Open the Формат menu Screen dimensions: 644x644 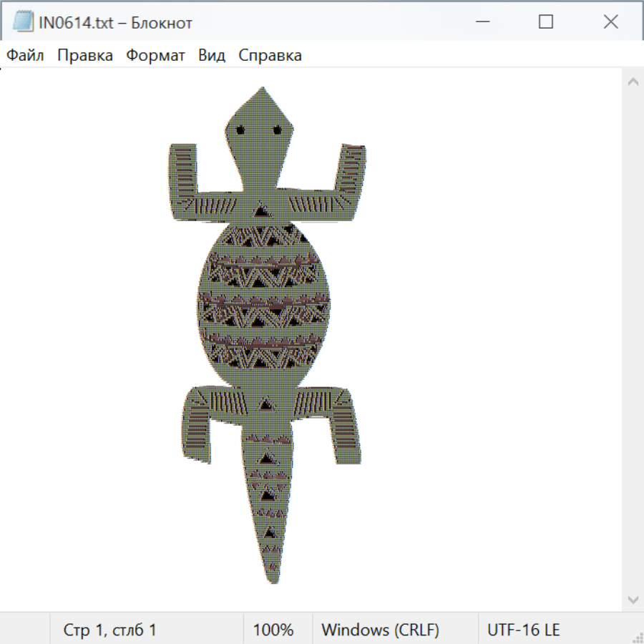155,56
